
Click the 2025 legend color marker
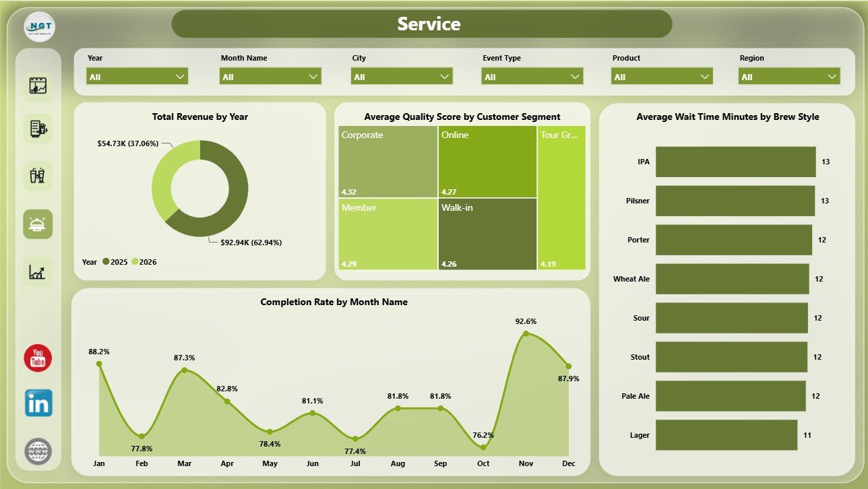pyautogui.click(x=106, y=262)
